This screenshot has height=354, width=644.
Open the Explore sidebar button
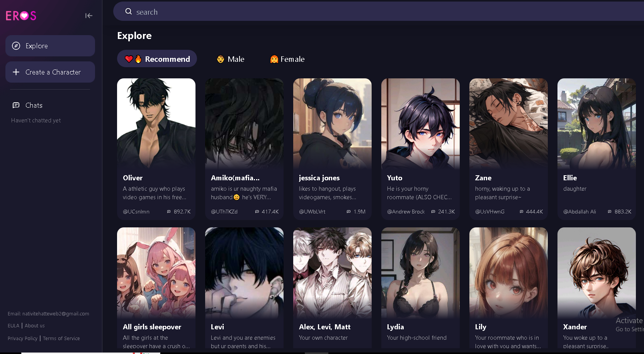coord(50,46)
